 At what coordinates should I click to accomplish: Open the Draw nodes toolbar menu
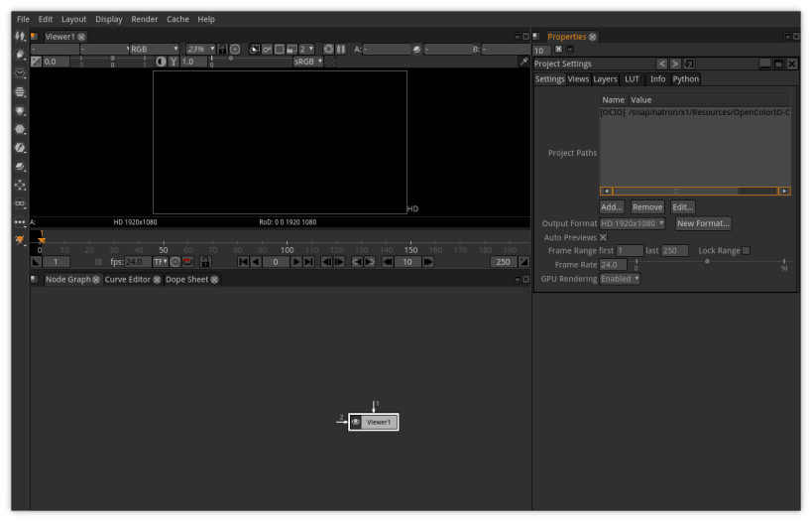coord(20,55)
